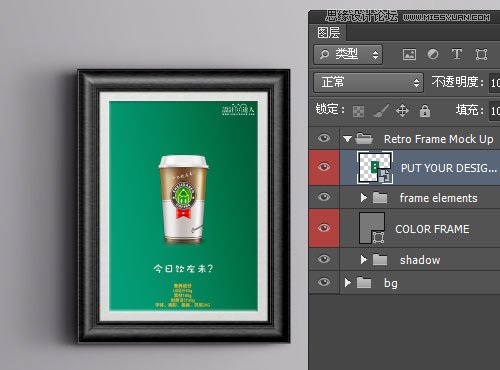
Task: Select the Retro Frame Mock Up group name
Action: [438, 139]
